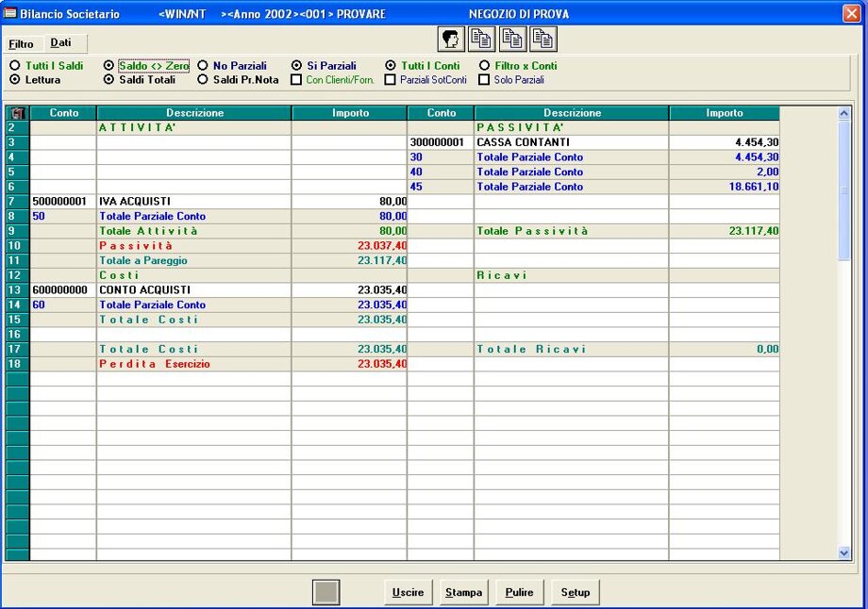The image size is (868, 609).
Task: Select the Saldi Pr.Nota radio button
Action: click(202, 80)
